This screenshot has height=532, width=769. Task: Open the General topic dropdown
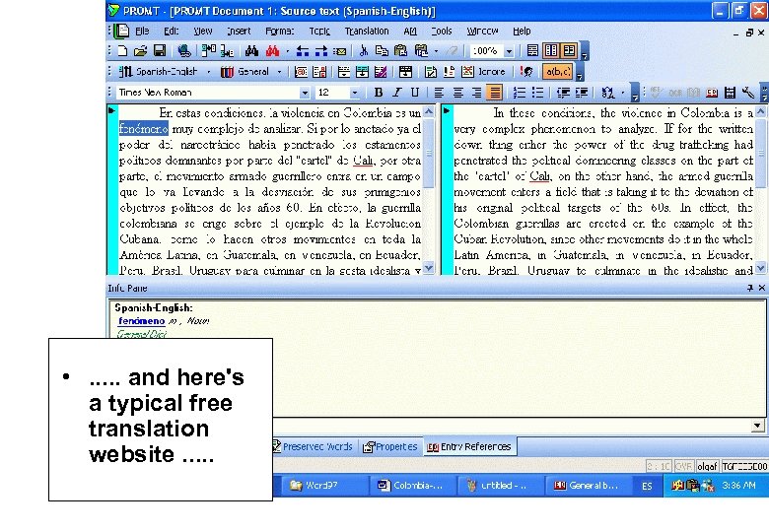280,72
